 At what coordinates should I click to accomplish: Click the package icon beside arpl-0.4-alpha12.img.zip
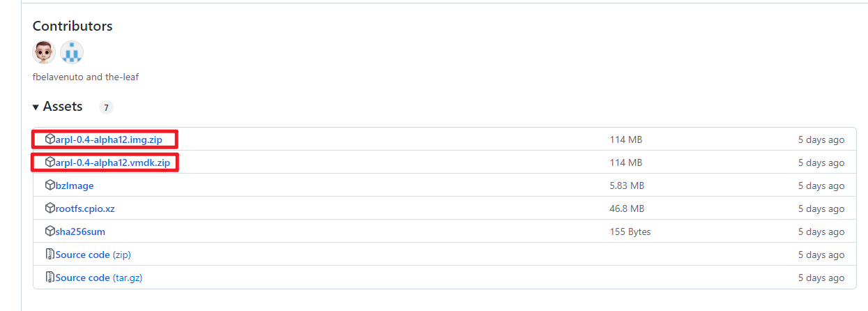click(x=50, y=139)
